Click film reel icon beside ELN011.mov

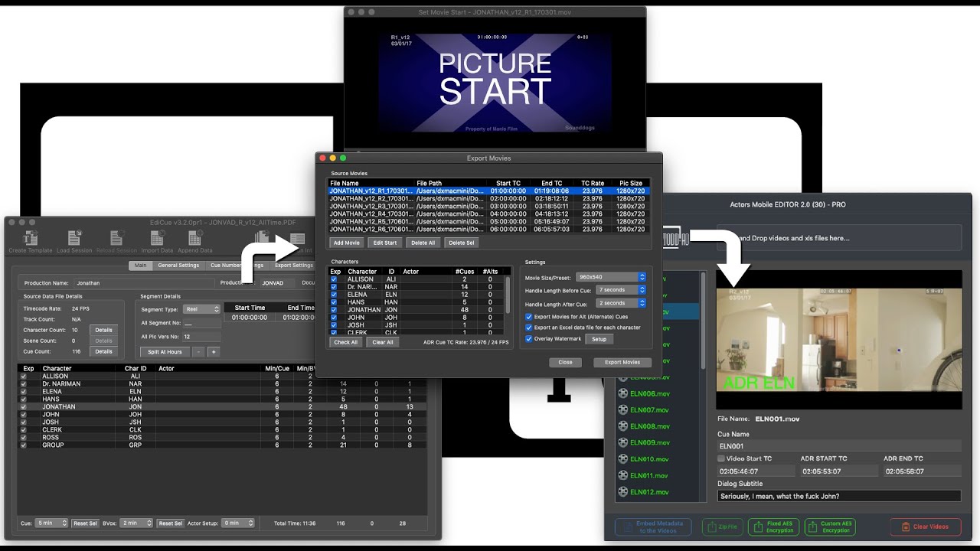pos(622,475)
